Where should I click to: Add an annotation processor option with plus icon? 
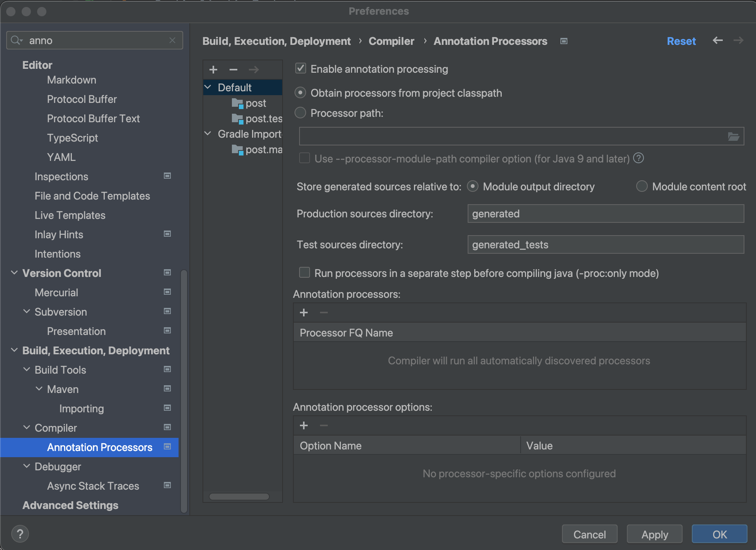pos(304,425)
